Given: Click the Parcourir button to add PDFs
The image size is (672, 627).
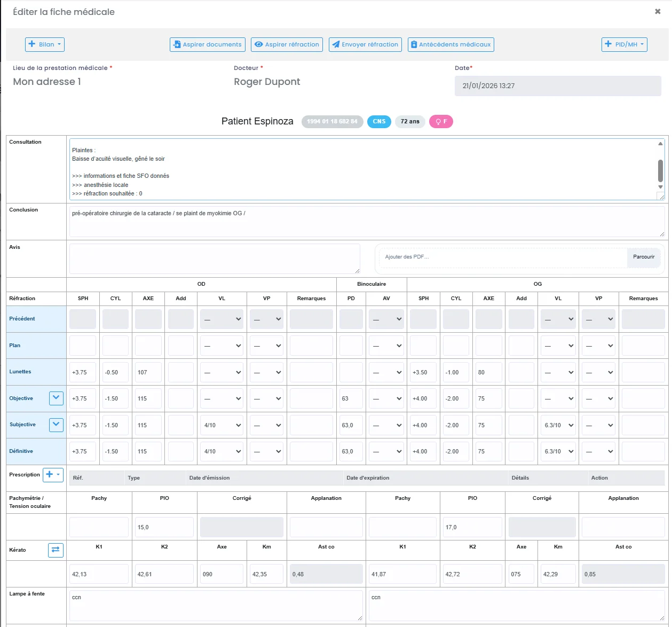Looking at the screenshot, I should [643, 257].
